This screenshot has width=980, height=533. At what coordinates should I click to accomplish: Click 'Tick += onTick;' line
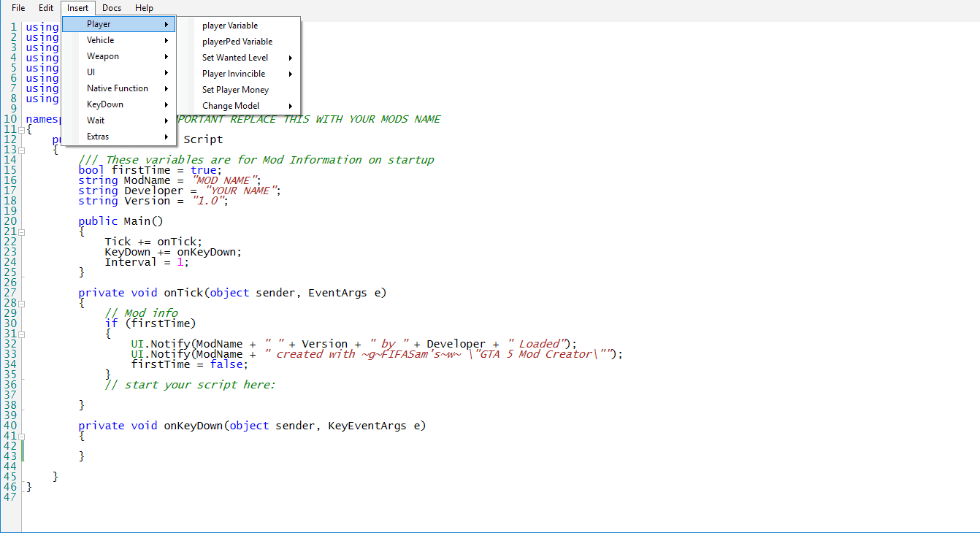point(153,242)
